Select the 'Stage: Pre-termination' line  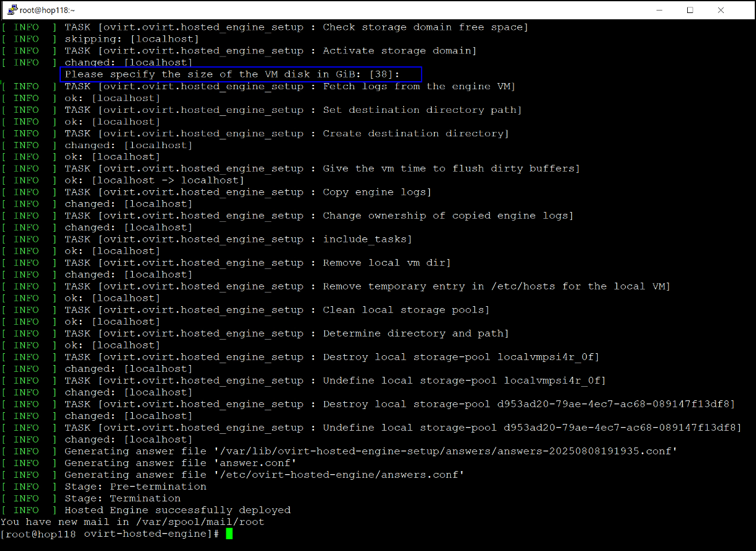click(x=104, y=487)
